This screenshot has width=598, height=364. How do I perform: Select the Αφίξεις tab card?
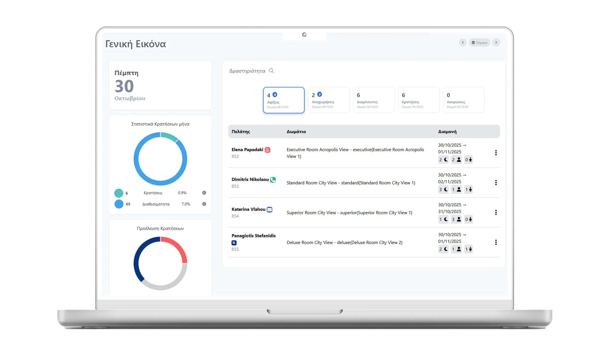coord(283,100)
